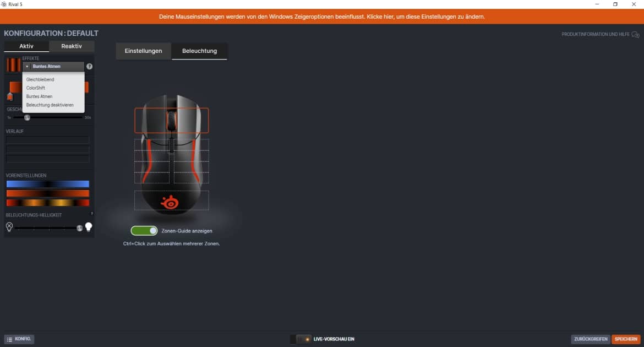Toggle Zonen-Guide anzeigen switch
This screenshot has height=347, width=644.
[x=144, y=231]
